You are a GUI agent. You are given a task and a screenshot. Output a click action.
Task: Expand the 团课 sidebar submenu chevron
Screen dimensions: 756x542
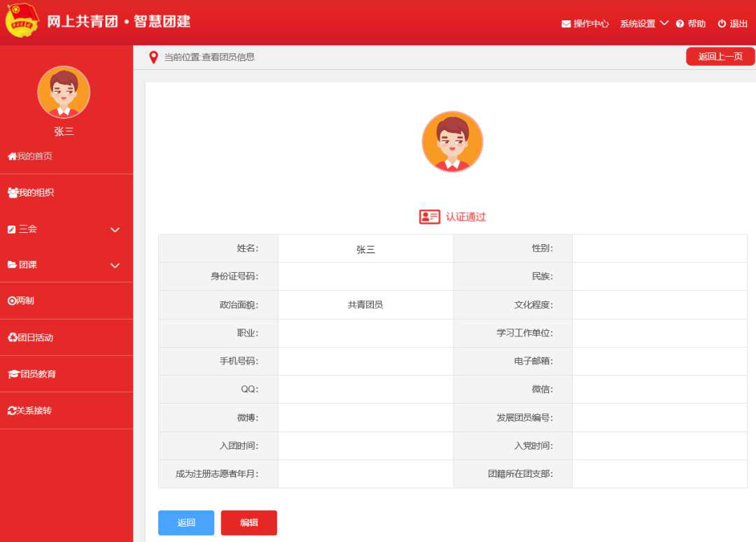pos(115,266)
